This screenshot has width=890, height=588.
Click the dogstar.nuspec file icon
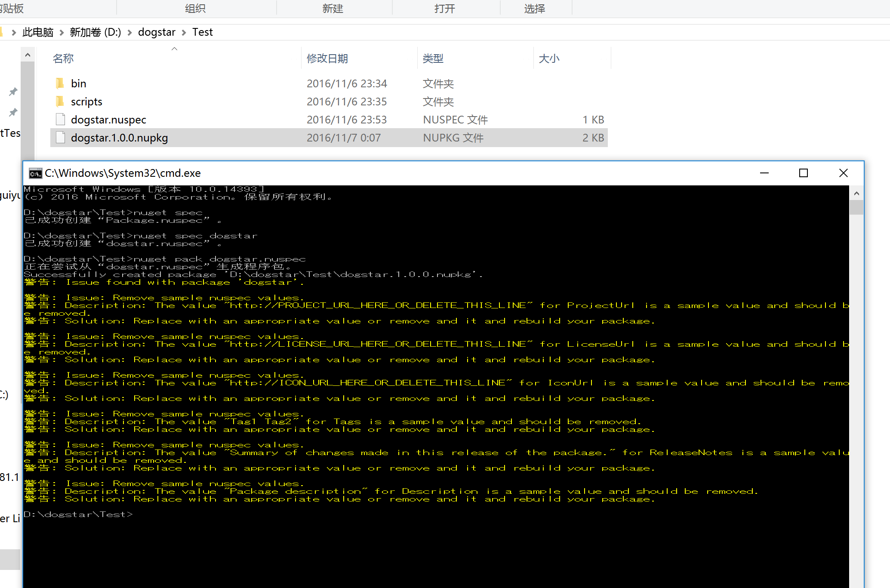click(x=60, y=120)
